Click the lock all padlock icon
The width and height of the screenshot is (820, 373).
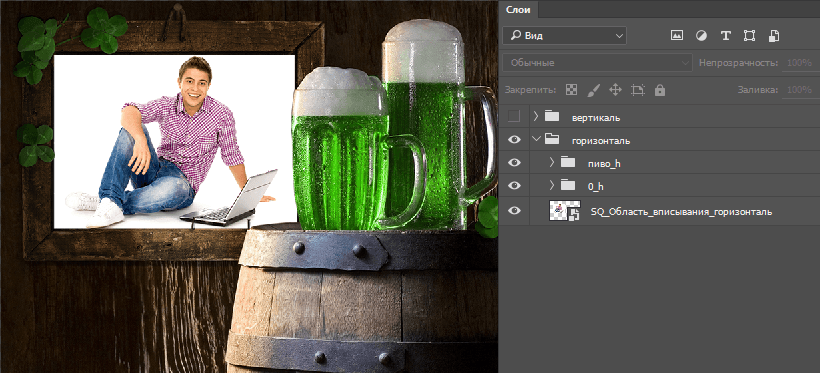coord(660,90)
